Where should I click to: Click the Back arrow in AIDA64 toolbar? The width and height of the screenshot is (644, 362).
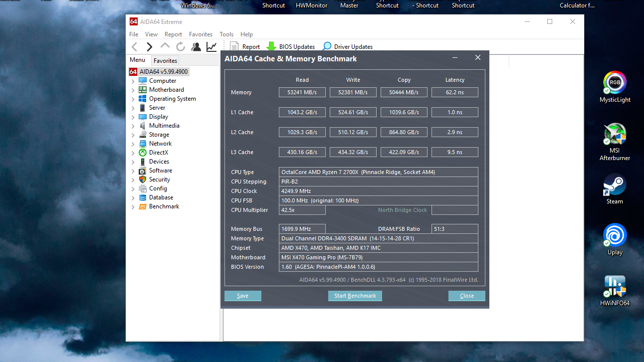click(x=134, y=47)
